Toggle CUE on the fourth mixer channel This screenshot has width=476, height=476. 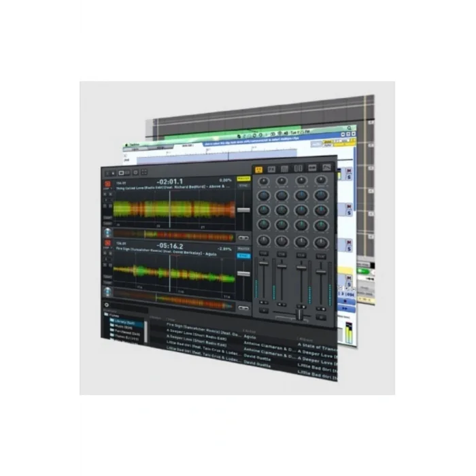[321, 256]
